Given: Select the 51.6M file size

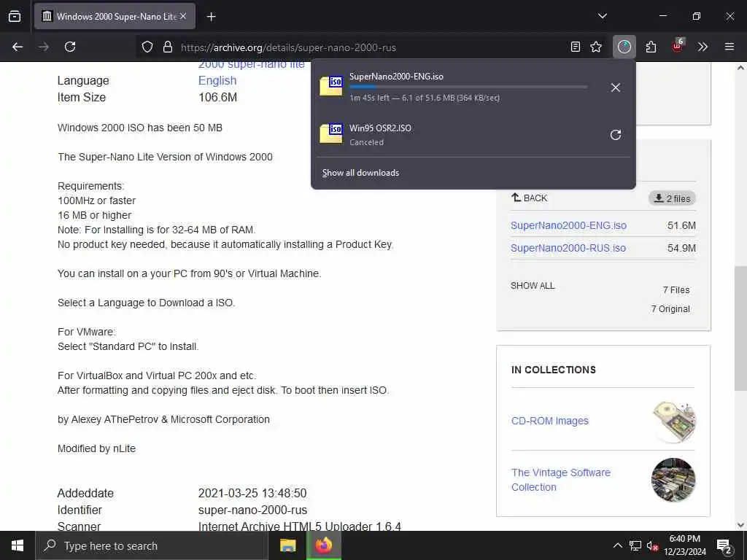Looking at the screenshot, I should 681,225.
